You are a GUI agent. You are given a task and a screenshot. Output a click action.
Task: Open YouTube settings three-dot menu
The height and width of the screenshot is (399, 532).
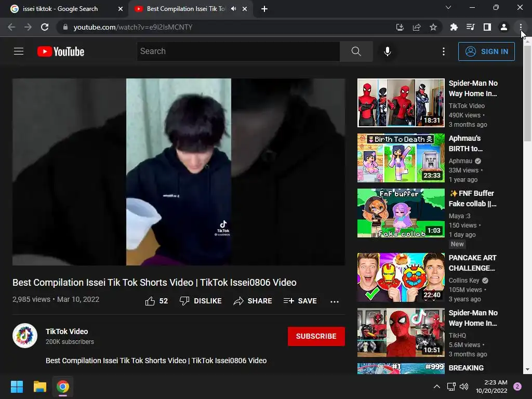444,51
